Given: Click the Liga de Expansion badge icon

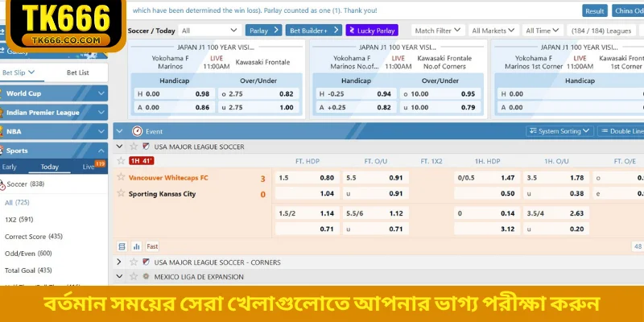Looking at the screenshot, I should click(146, 276).
